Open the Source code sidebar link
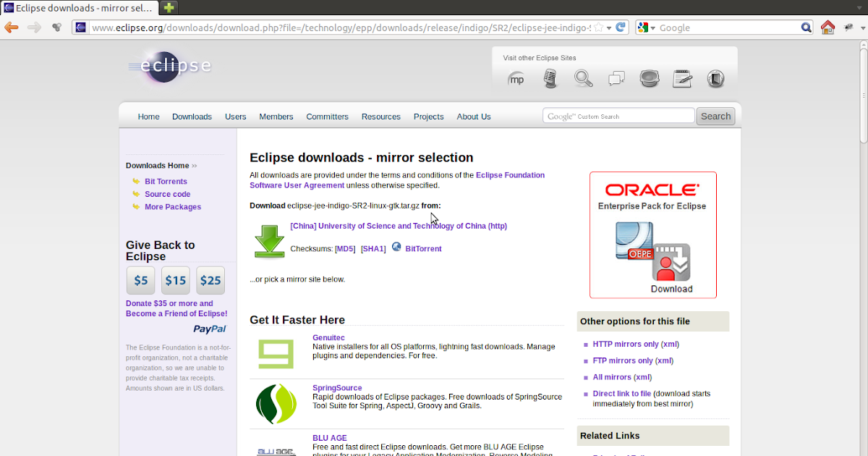This screenshot has height=456, width=868. [x=168, y=194]
